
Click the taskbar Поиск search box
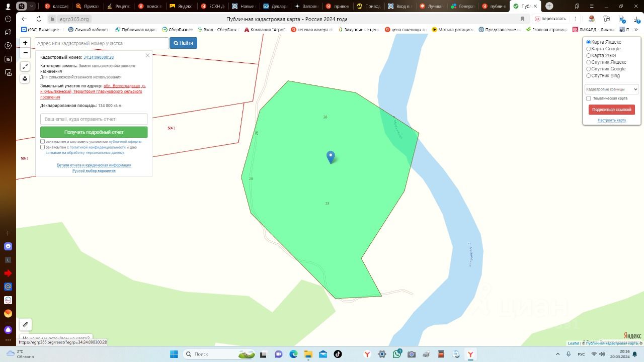(219, 354)
